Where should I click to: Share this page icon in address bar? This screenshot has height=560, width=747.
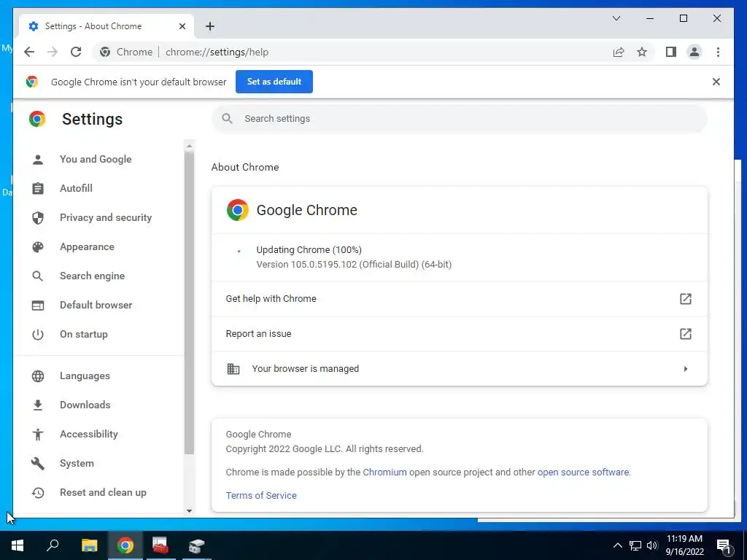pos(619,52)
